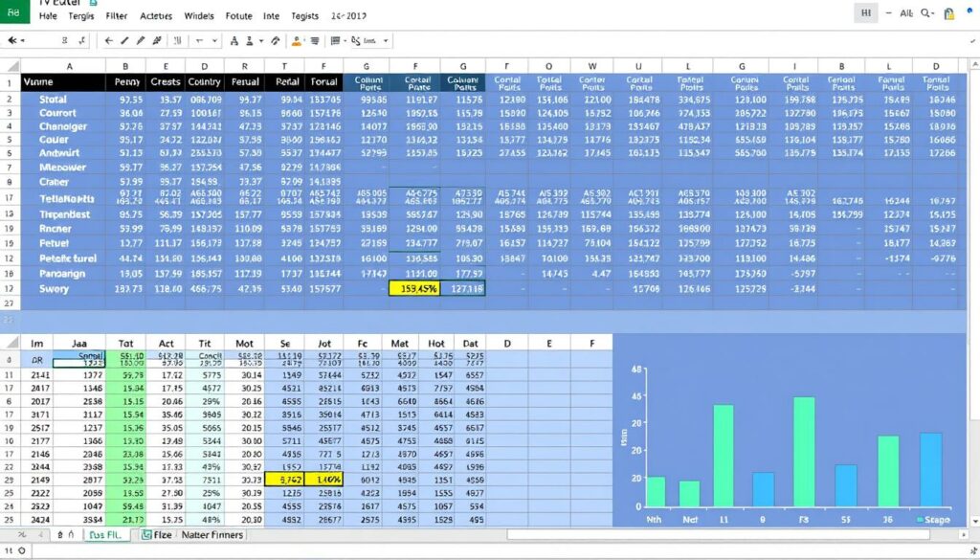Click the table borders icon
The width and height of the screenshot is (980, 560).
click(x=335, y=40)
